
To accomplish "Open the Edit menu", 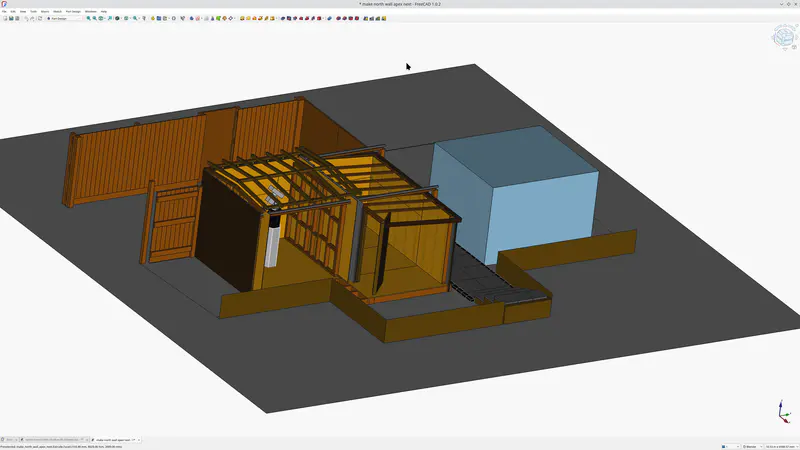I will point(13,11).
